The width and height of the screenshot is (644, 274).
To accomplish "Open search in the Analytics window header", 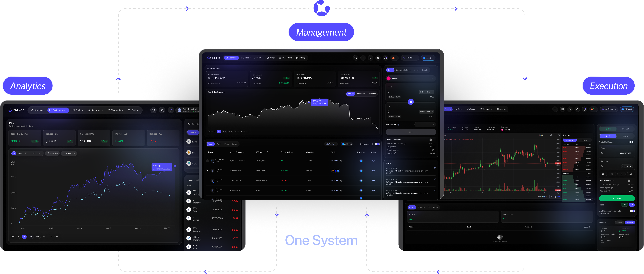I will pos(154,110).
